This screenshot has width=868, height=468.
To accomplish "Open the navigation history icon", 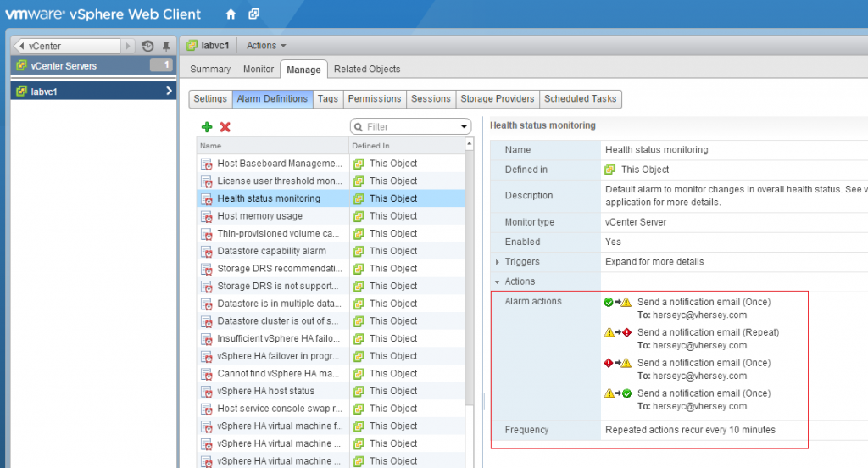I will (147, 46).
